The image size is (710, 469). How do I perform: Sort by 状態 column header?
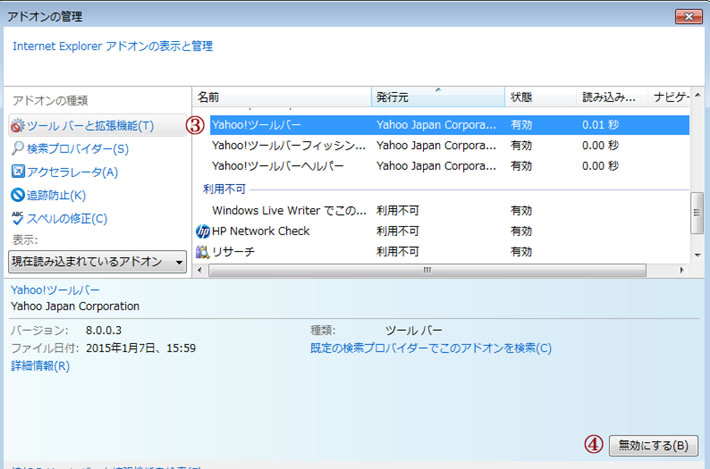pos(541,97)
